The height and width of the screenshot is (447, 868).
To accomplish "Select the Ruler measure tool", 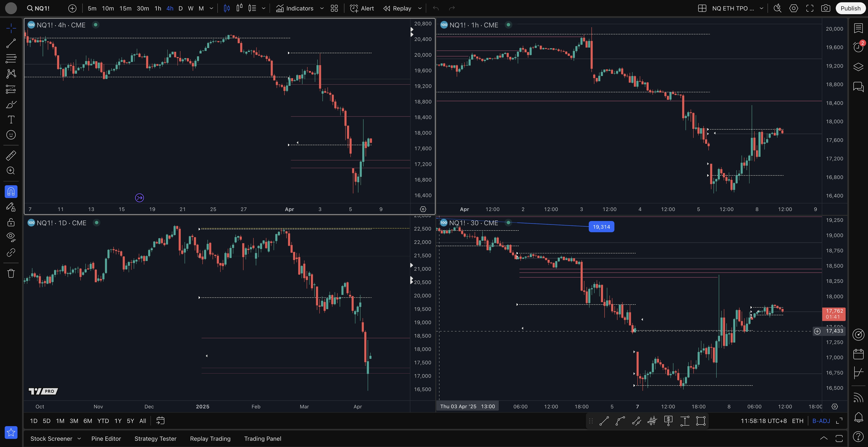I will coord(11,155).
